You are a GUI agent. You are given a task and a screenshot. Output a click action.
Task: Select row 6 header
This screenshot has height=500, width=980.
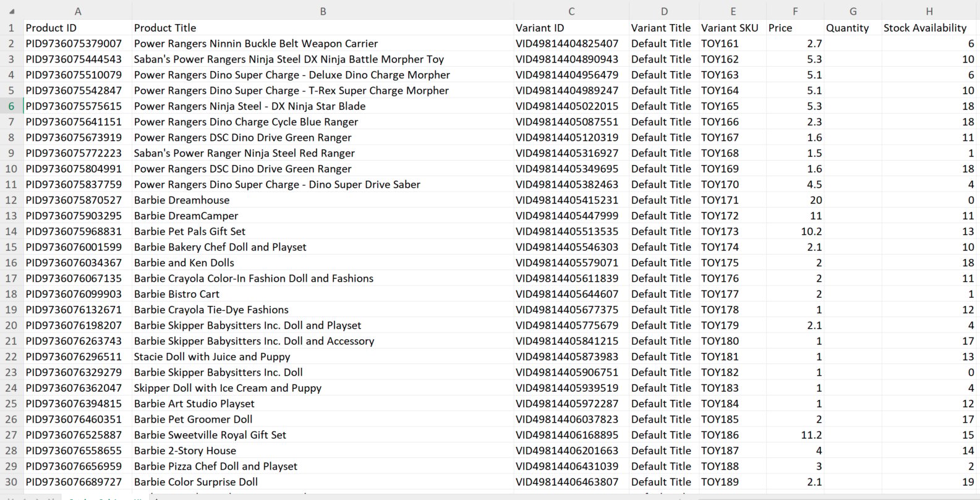[x=11, y=106]
